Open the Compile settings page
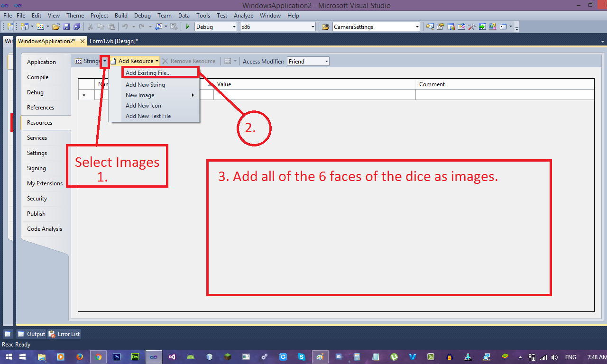607x364 pixels. coord(37,77)
